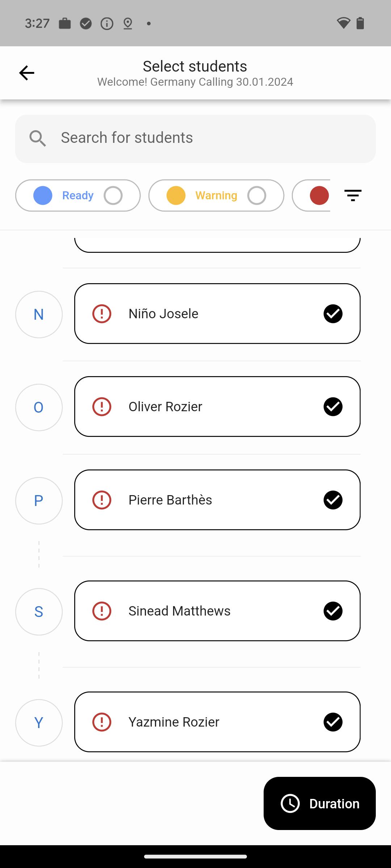Tap the search magnifier icon
This screenshot has height=868, width=391.
coord(38,139)
